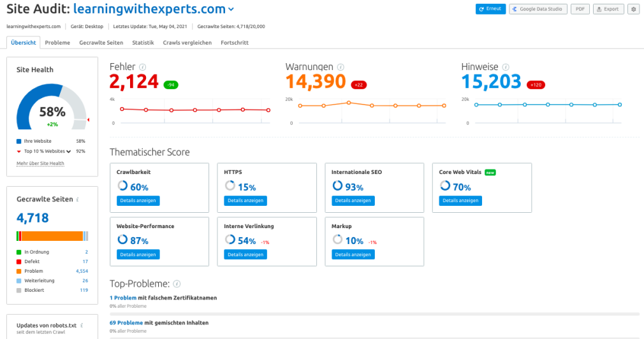
Task: Click the red +120 badge next to Hinweise
Action: click(536, 85)
